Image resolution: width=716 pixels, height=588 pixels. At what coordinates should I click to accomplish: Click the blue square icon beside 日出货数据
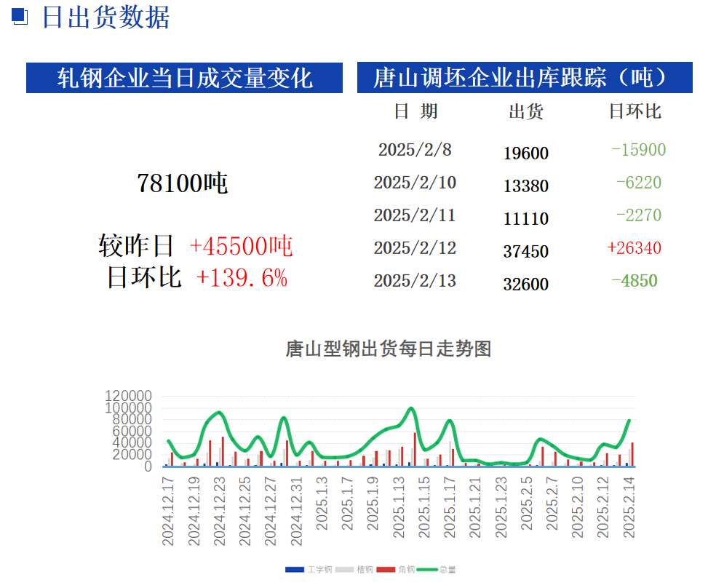pos(20,17)
